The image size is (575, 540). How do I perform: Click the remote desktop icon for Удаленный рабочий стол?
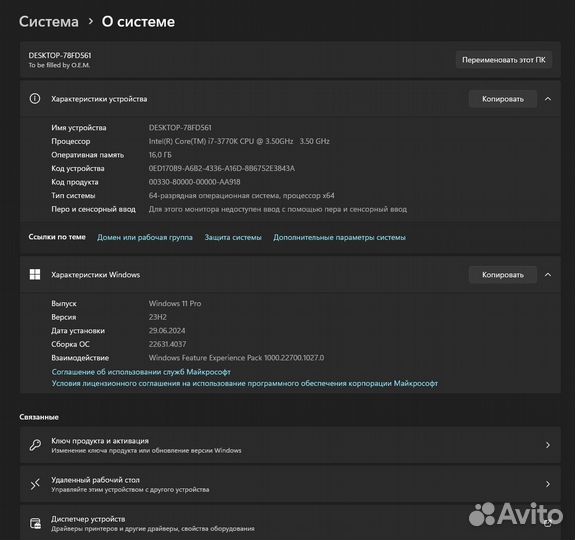(35, 484)
